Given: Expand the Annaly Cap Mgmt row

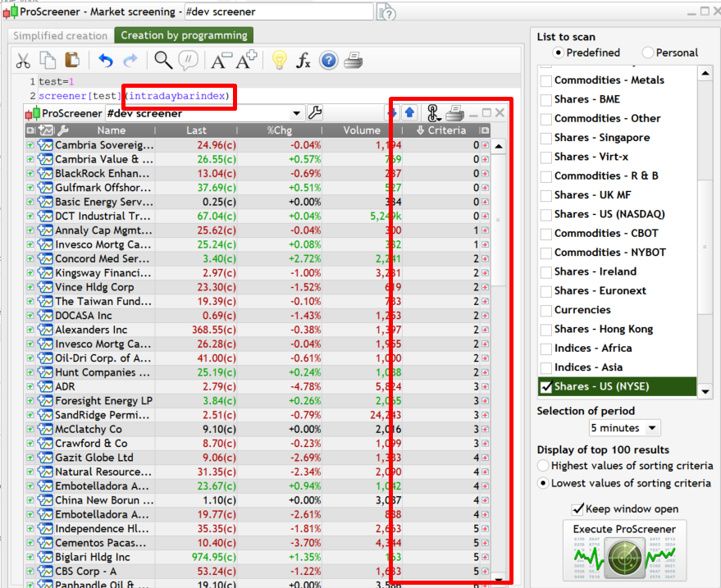Looking at the screenshot, I should click(x=30, y=230).
